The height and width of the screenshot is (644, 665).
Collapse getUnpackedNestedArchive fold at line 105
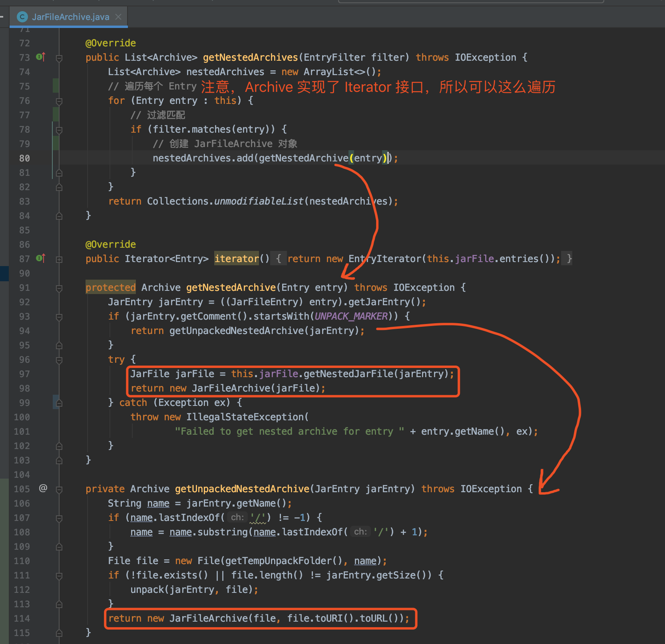click(x=59, y=490)
